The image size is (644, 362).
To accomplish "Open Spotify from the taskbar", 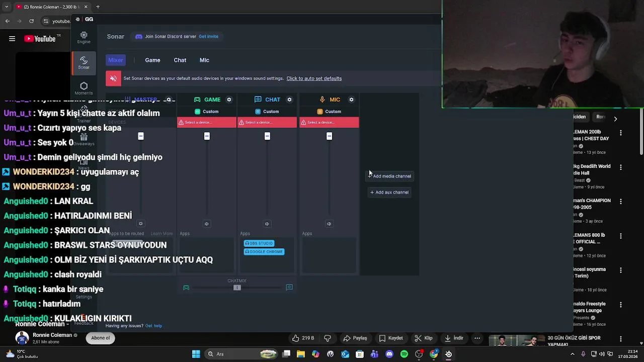I will (404, 354).
